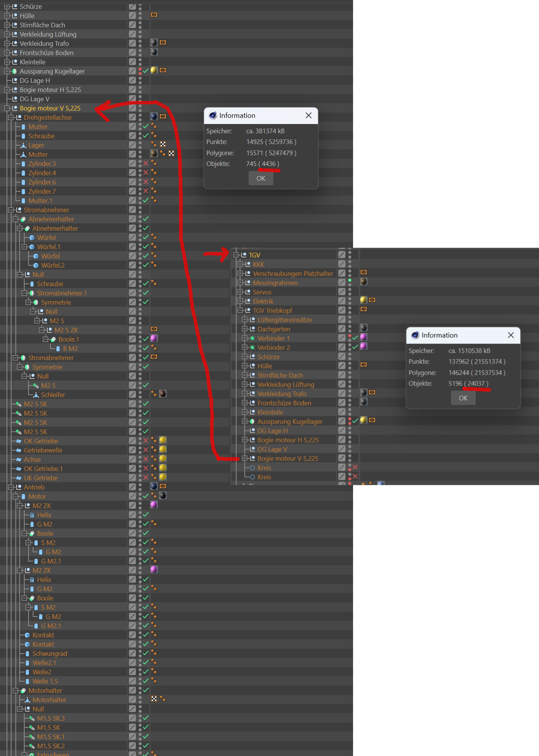Select the "Servos" row name
Image resolution: width=539 pixels, height=756 pixels.
(x=262, y=292)
